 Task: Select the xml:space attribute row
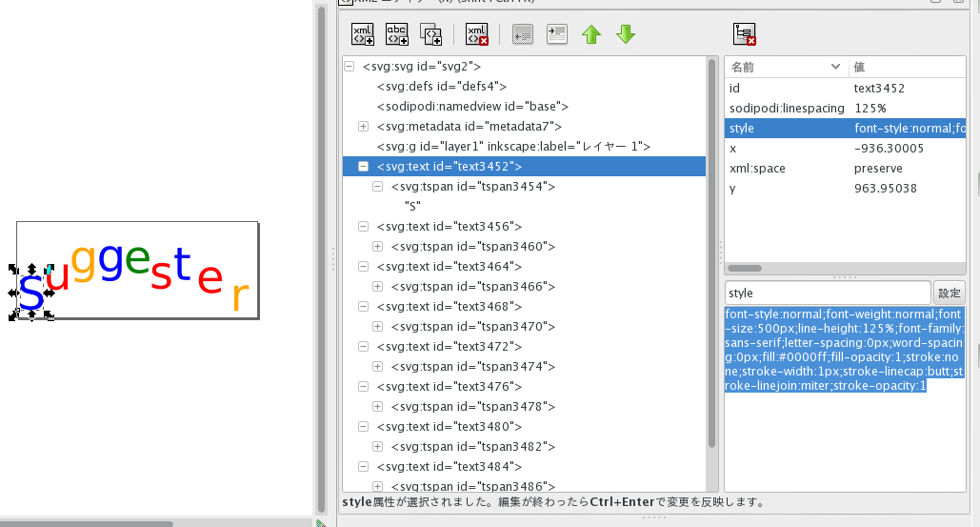click(x=845, y=168)
